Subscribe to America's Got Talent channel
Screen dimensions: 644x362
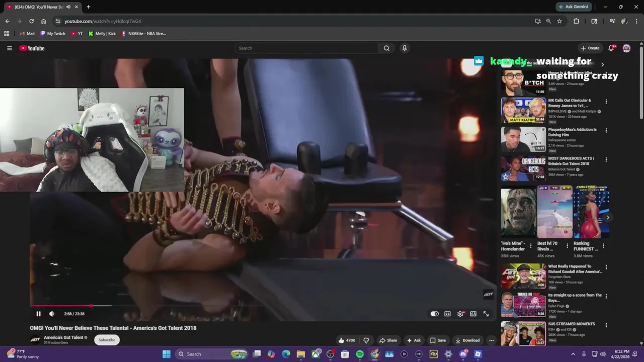(x=107, y=340)
